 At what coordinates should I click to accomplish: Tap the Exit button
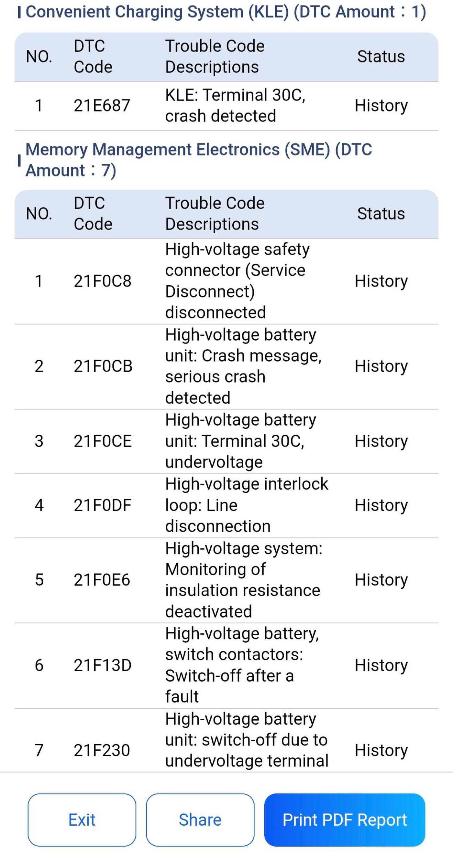pos(82,820)
